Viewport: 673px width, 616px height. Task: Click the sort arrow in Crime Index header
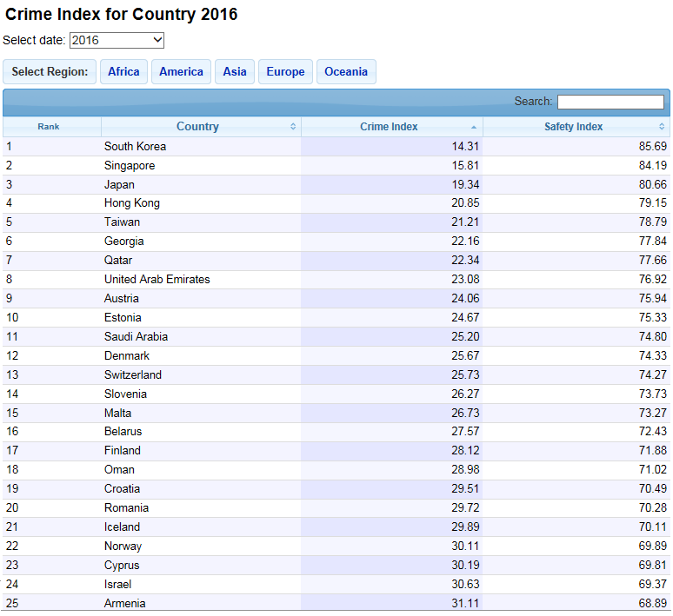click(474, 127)
